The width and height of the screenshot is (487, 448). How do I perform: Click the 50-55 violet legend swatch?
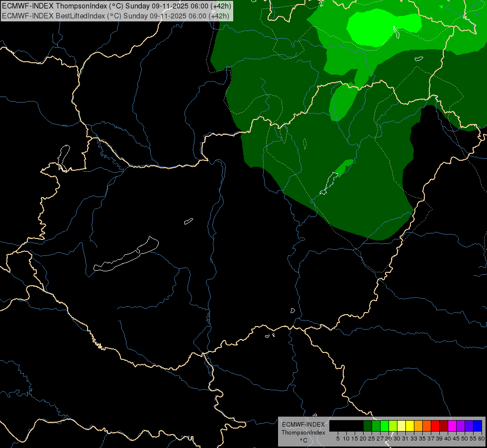[x=469, y=426]
